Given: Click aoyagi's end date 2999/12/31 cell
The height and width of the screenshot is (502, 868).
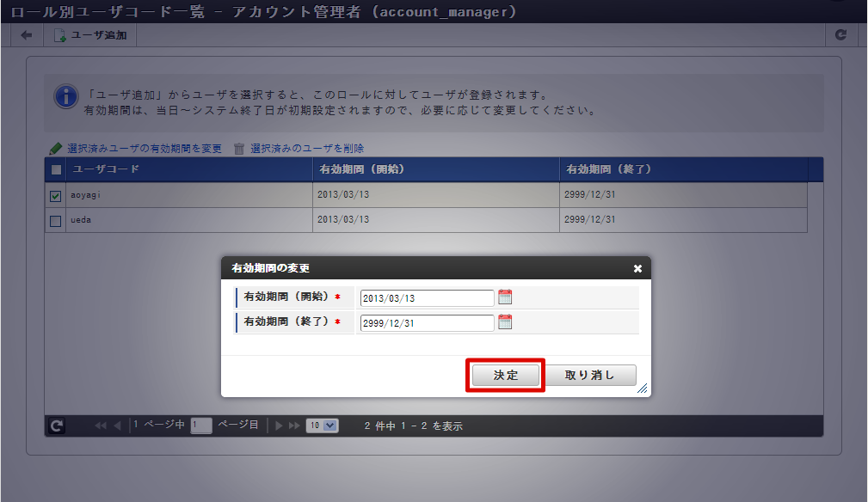Looking at the screenshot, I should pos(684,195).
